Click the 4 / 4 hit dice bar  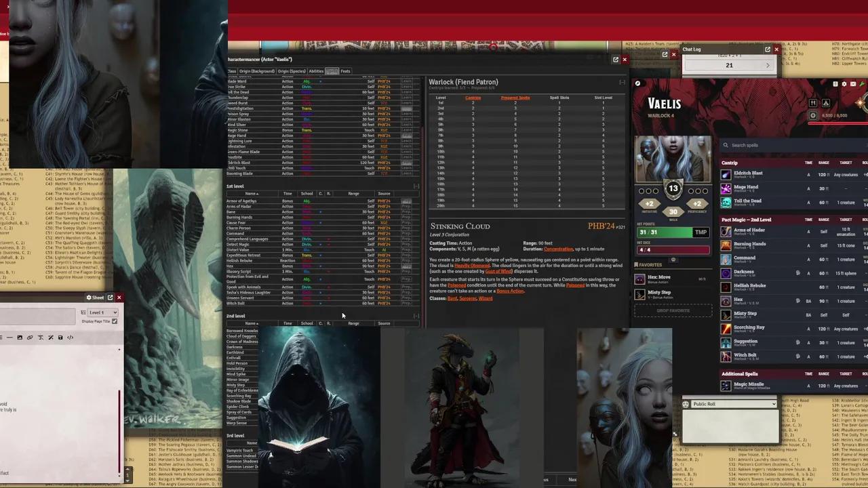[x=673, y=250]
